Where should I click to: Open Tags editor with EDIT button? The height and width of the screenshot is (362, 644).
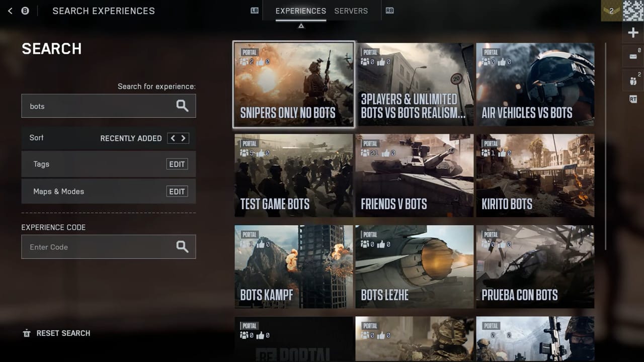(177, 164)
